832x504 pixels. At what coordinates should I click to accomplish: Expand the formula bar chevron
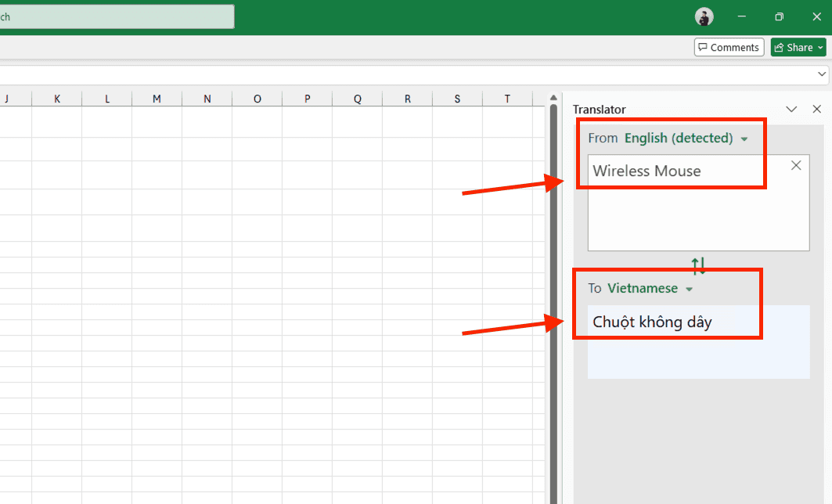click(x=822, y=74)
